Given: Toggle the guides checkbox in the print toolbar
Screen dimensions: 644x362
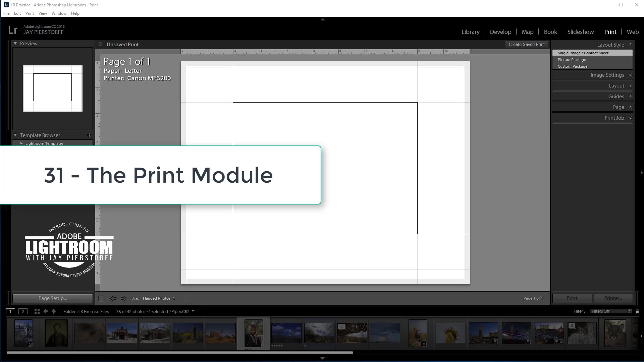Looking at the screenshot, I should point(101,298).
